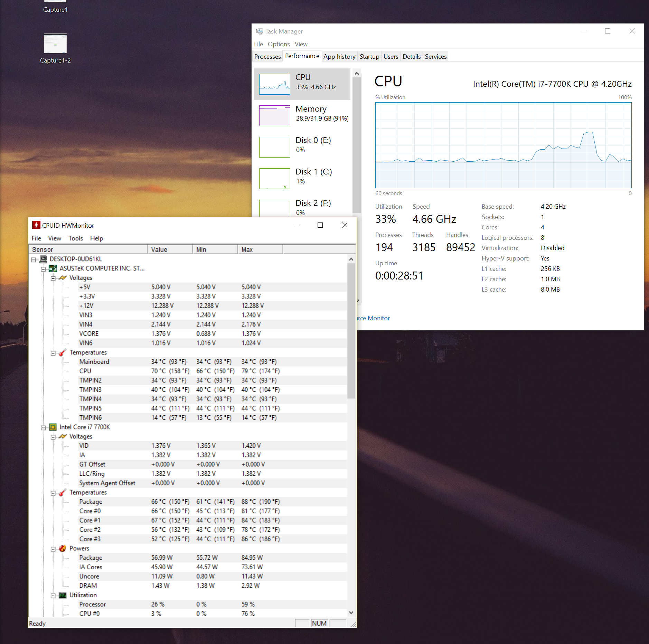This screenshot has width=649, height=644.
Task: Collapse the ASUSTeK COMPUTER INC. node
Action: click(x=43, y=269)
